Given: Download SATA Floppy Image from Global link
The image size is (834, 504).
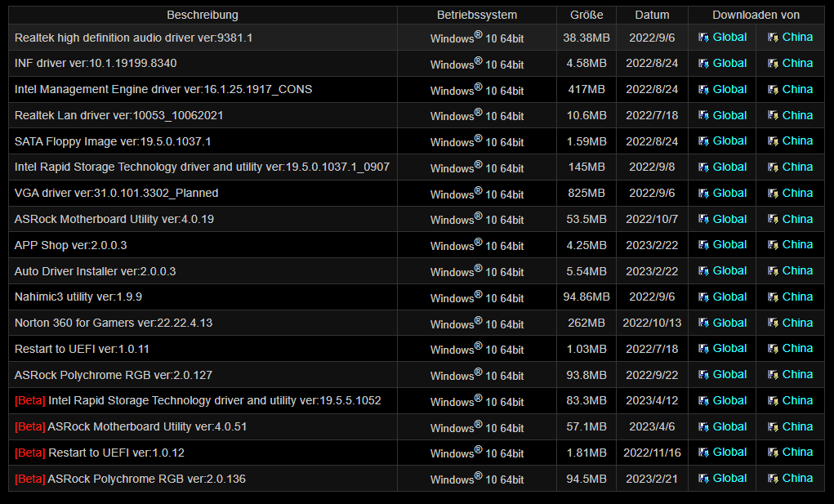Looking at the screenshot, I should [729, 140].
